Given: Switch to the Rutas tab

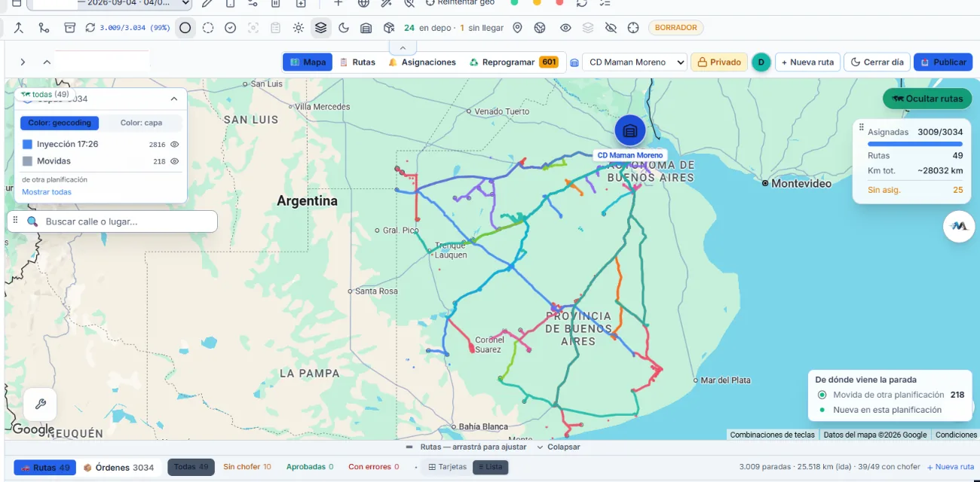Looking at the screenshot, I should coord(357,62).
